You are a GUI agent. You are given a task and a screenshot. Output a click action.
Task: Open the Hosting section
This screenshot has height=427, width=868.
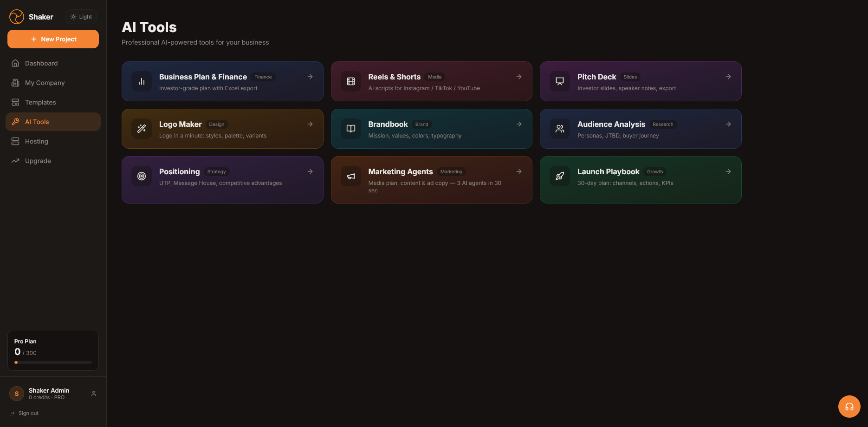tap(53, 141)
